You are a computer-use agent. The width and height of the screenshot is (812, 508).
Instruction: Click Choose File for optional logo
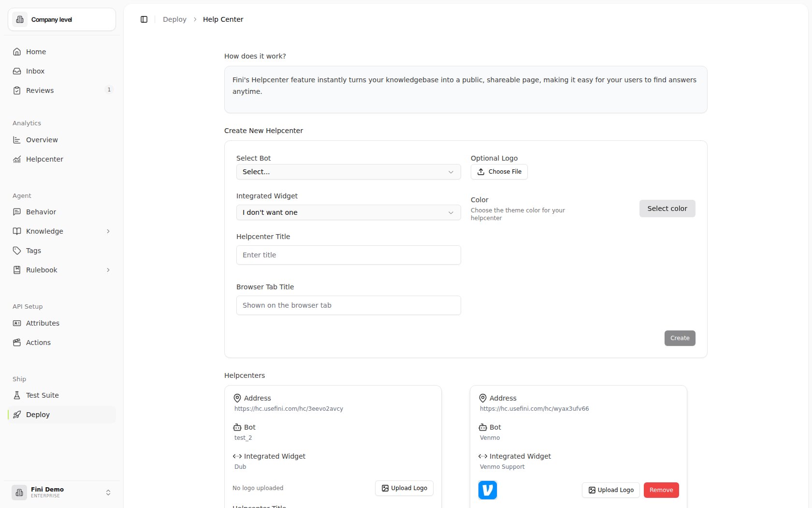[x=499, y=172]
